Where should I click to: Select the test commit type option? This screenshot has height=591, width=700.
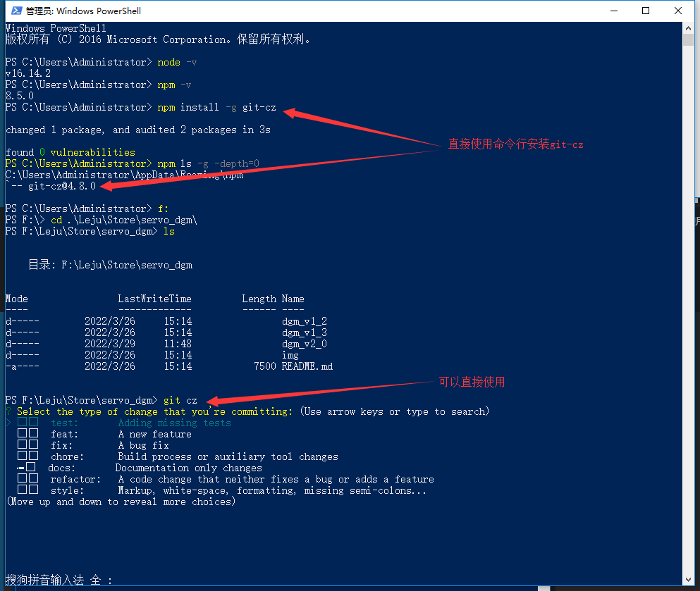pos(63,423)
